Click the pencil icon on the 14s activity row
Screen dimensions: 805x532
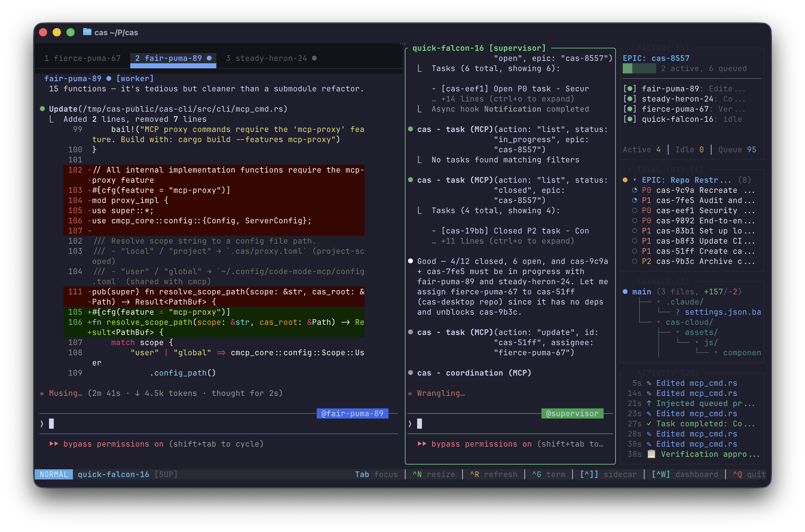click(x=649, y=393)
